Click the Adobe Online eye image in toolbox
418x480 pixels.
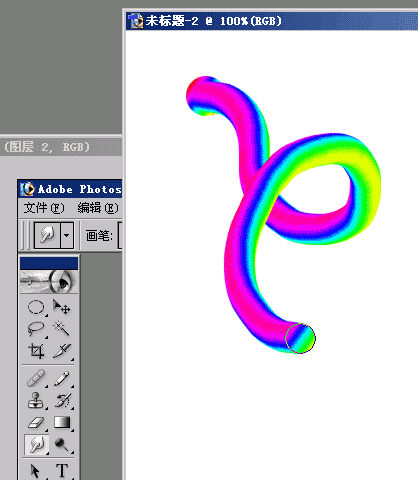[x=49, y=281]
